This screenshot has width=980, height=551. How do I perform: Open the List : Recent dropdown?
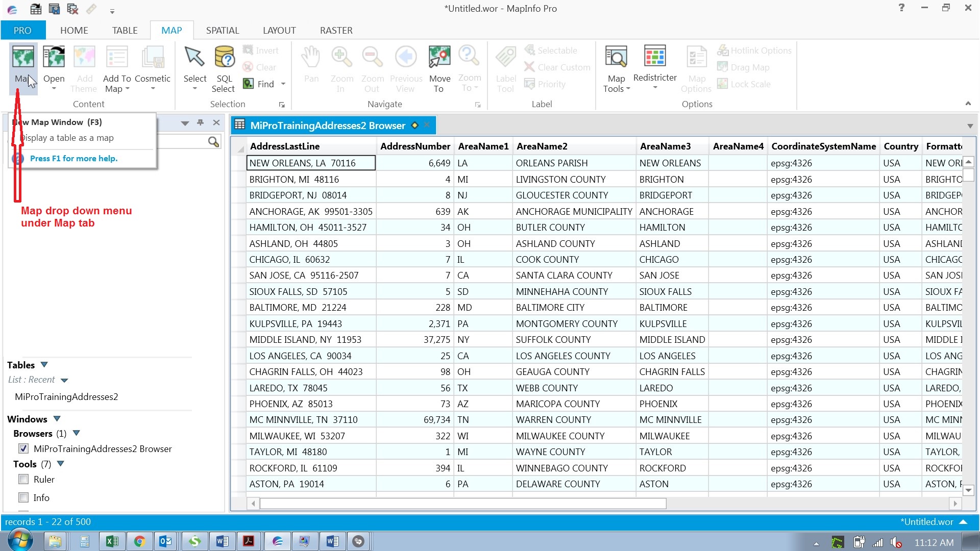tap(64, 380)
